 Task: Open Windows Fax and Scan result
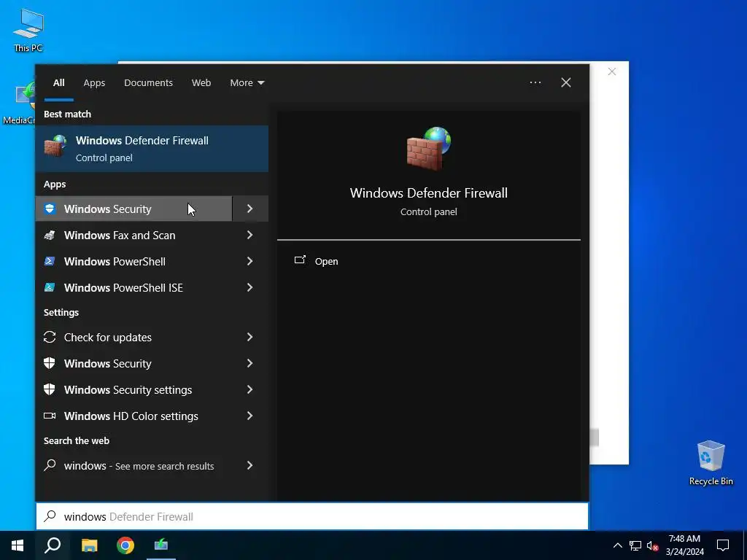(x=134, y=235)
